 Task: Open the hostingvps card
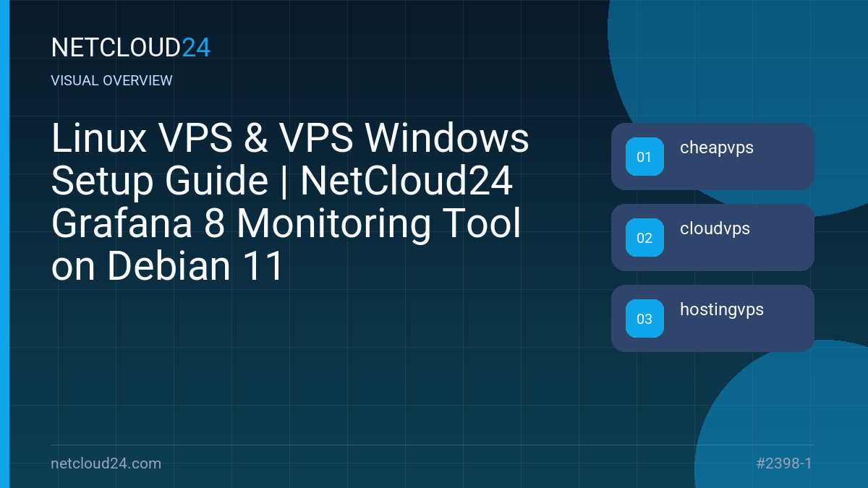712,318
